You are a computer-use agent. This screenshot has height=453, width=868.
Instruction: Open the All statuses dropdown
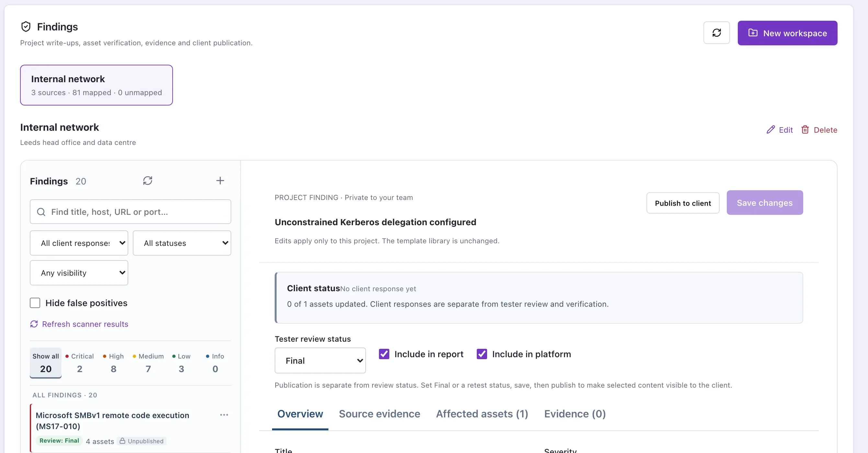point(182,243)
